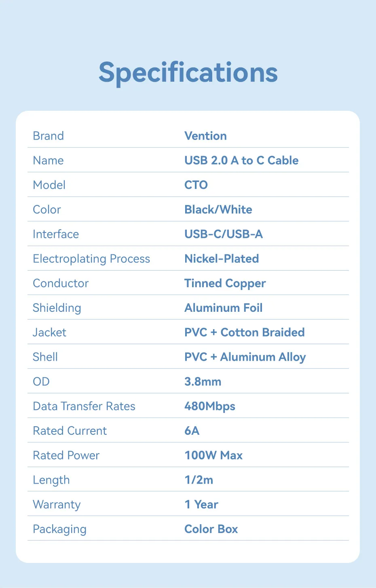The height and width of the screenshot is (588, 376).
Task: Click the Black/White color value
Action: click(218, 209)
